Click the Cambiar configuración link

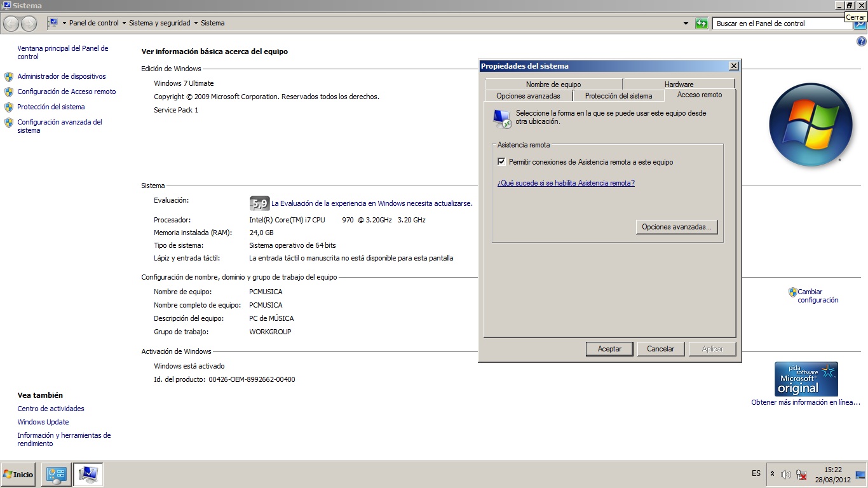(x=818, y=296)
